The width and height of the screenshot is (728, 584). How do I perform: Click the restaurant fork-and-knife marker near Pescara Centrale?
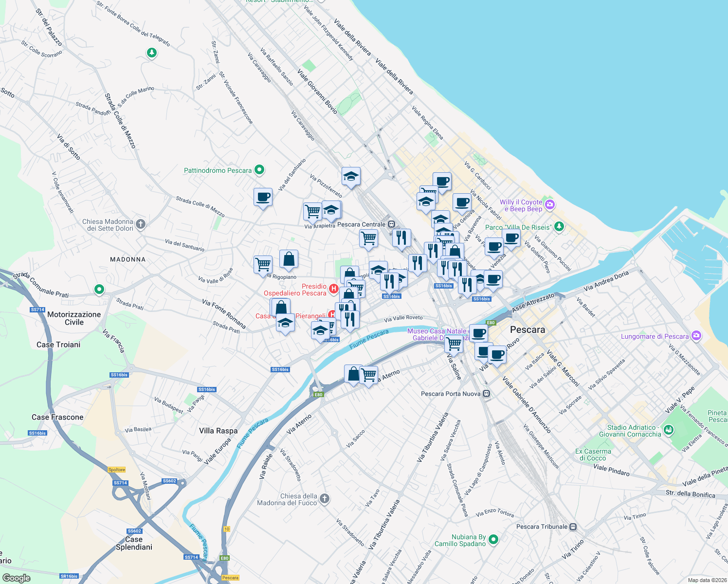click(x=403, y=237)
